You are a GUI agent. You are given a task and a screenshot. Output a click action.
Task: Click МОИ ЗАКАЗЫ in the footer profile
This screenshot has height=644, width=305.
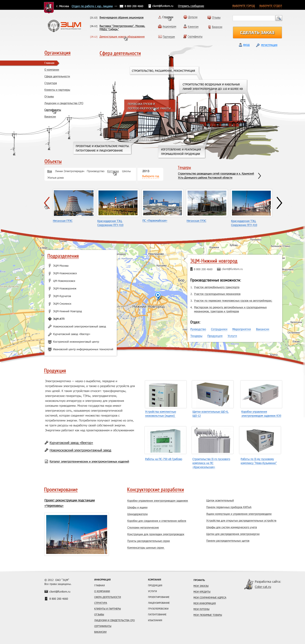tap(201, 586)
